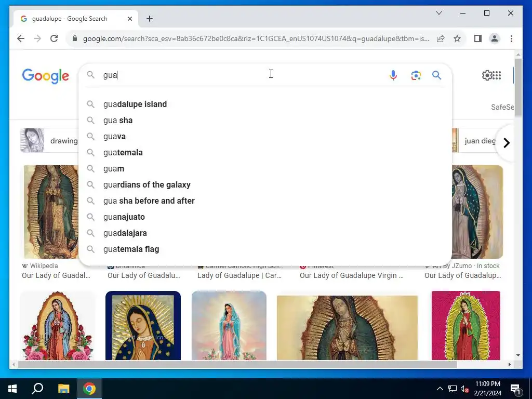This screenshot has width=532, height=399.
Task: Open Britannica Our Lady of Guadalupe link
Action: coord(143,275)
